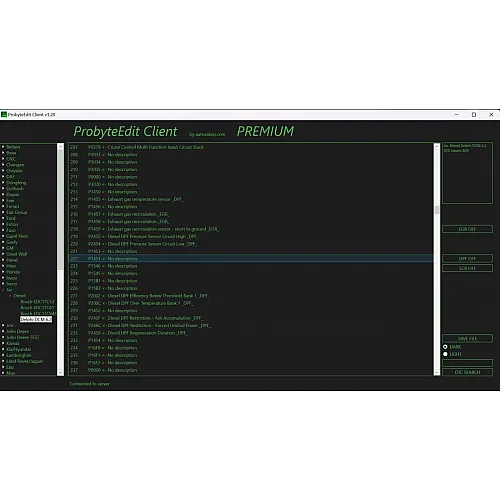The width and height of the screenshot is (500, 500).
Task: Click the DTC list scrollbar thumb
Action: coord(437,210)
